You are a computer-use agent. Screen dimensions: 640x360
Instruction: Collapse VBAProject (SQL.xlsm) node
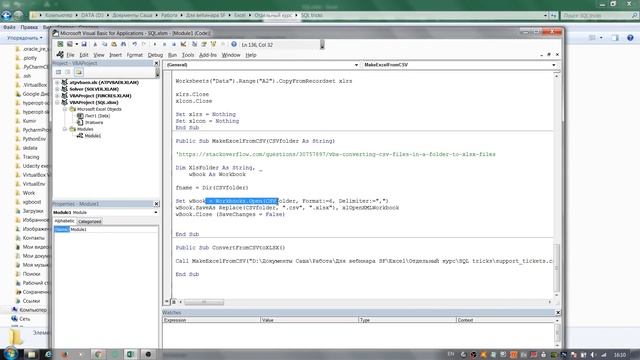point(57,102)
